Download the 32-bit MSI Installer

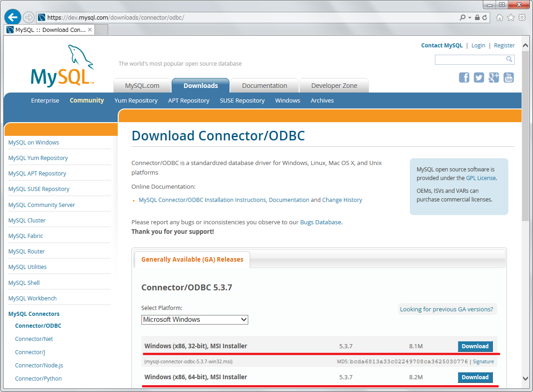(x=475, y=346)
